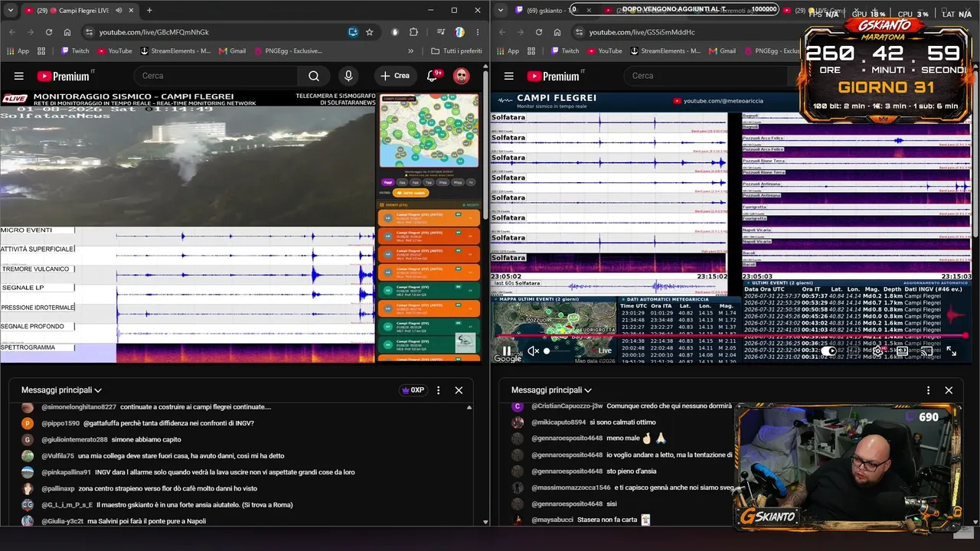The image size is (980, 551).
Task: Open tab search dropdown in left window
Action: coord(10,11)
